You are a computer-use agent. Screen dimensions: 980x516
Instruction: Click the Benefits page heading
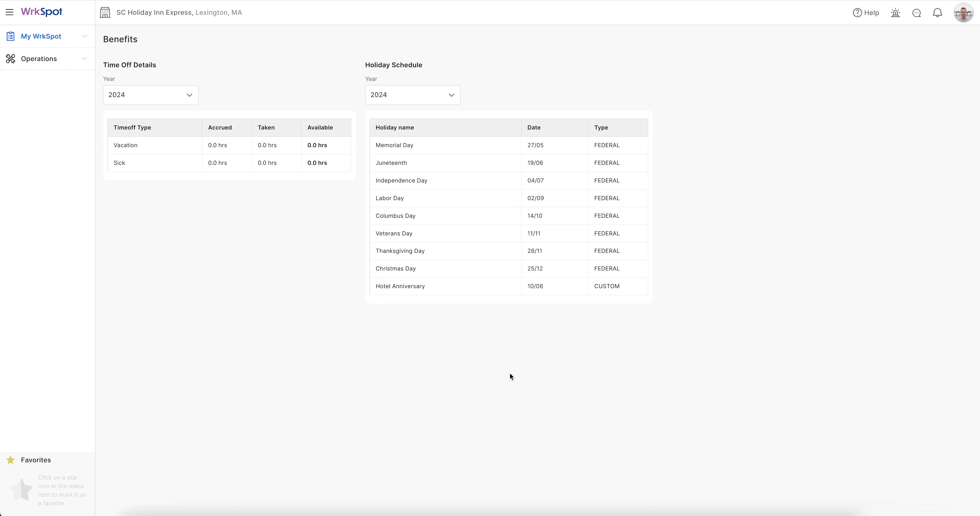click(120, 39)
